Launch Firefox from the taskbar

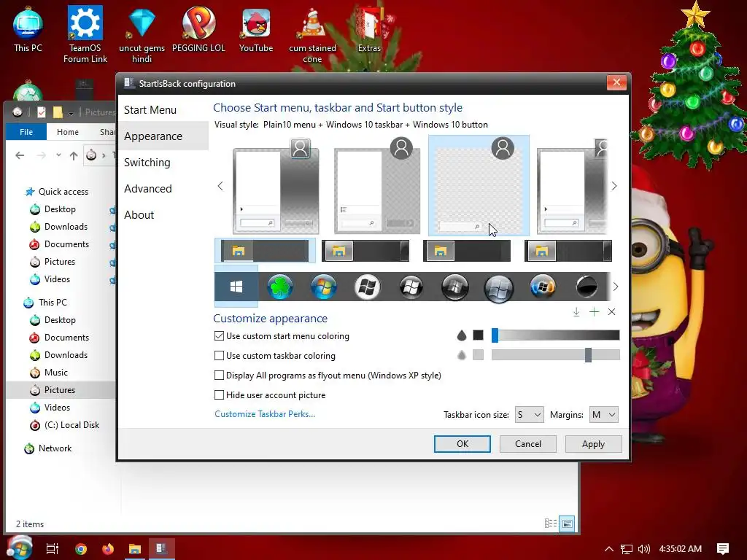108,548
